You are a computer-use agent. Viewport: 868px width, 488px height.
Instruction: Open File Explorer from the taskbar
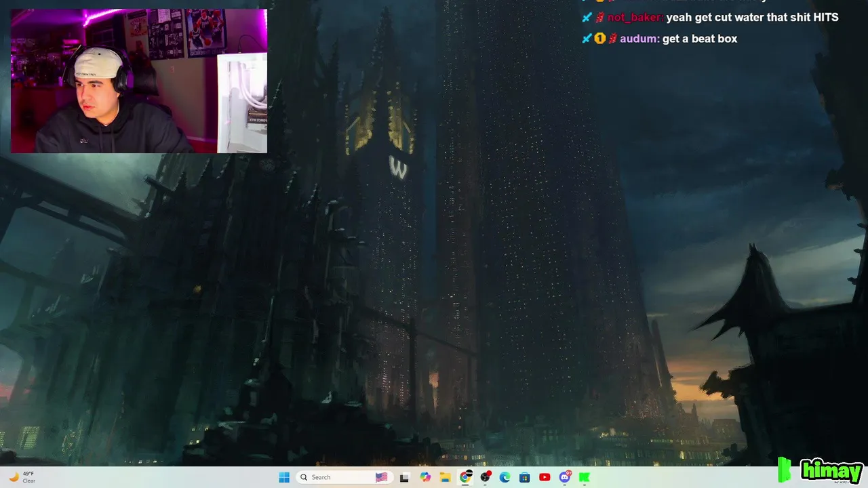(445, 477)
